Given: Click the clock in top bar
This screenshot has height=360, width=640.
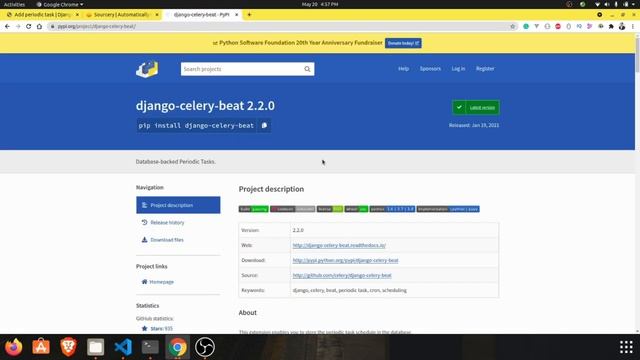Looking at the screenshot, I should tap(320, 4).
